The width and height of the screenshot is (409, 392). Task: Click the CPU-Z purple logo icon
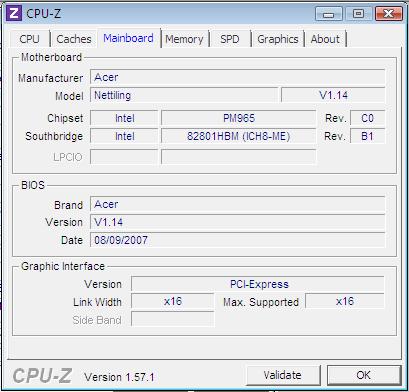tap(14, 13)
